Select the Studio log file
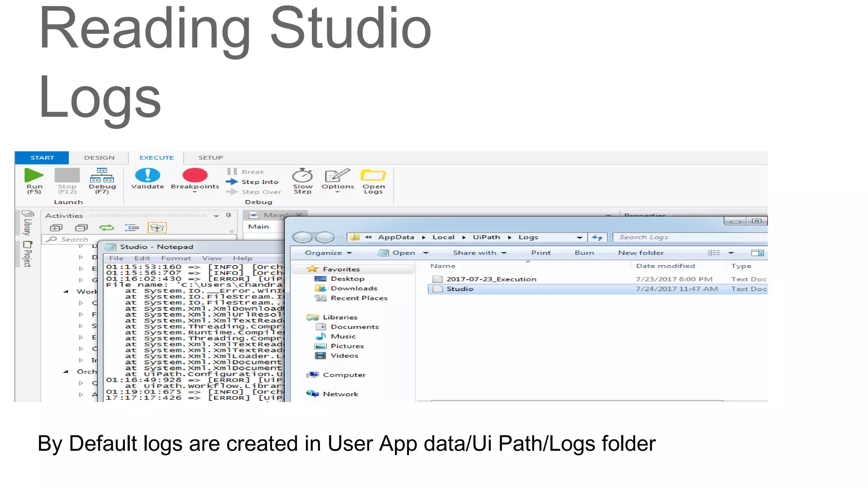 598,289
